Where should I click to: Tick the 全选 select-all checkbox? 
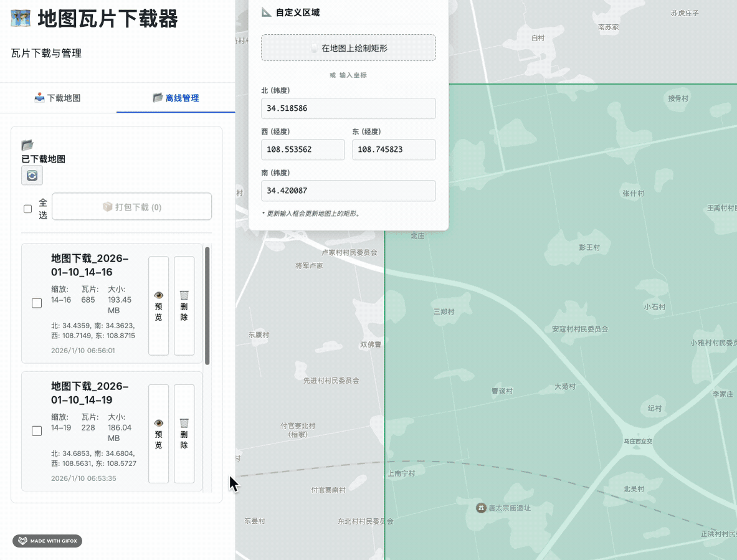coord(28,209)
